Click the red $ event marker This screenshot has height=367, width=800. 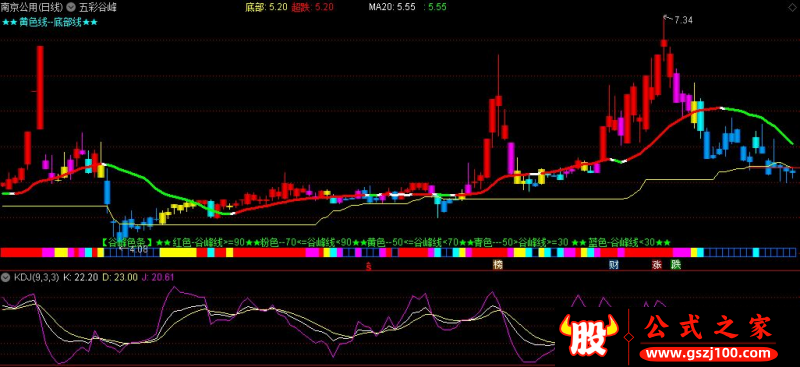click(x=368, y=265)
